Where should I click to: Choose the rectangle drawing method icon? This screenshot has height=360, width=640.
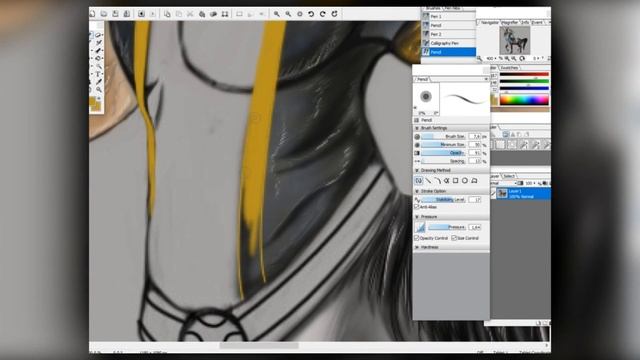[x=456, y=180]
